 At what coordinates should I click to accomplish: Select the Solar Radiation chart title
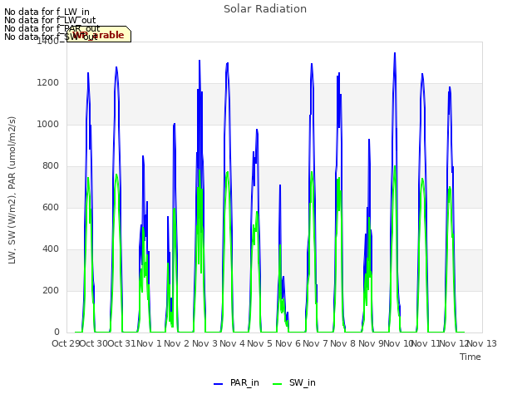[265, 9]
